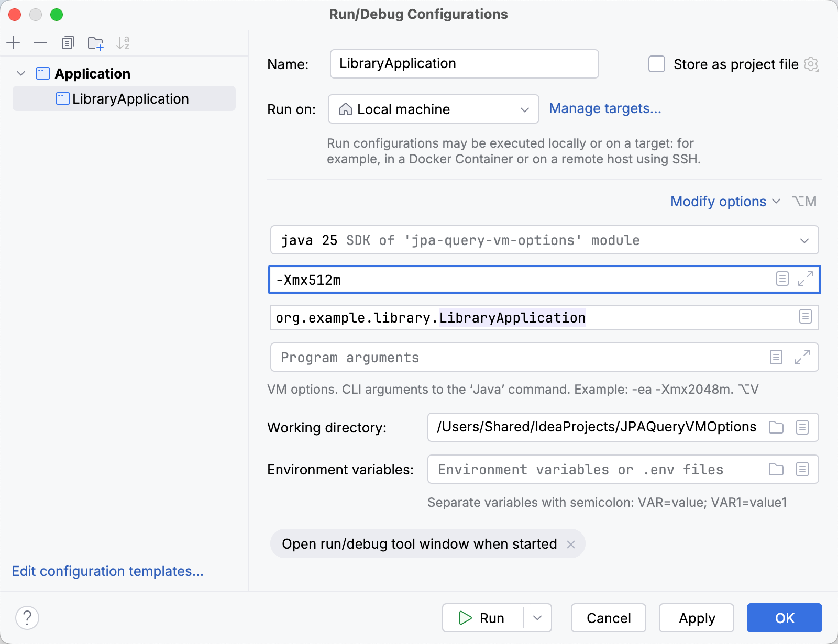Sort configurations alphabetically

coord(124,42)
